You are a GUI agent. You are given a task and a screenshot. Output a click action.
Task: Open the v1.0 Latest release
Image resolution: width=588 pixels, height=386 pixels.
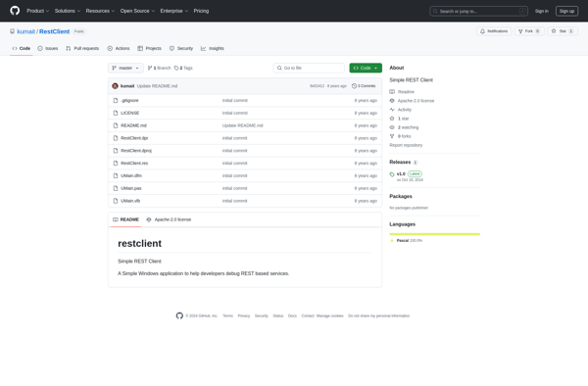[406, 176]
